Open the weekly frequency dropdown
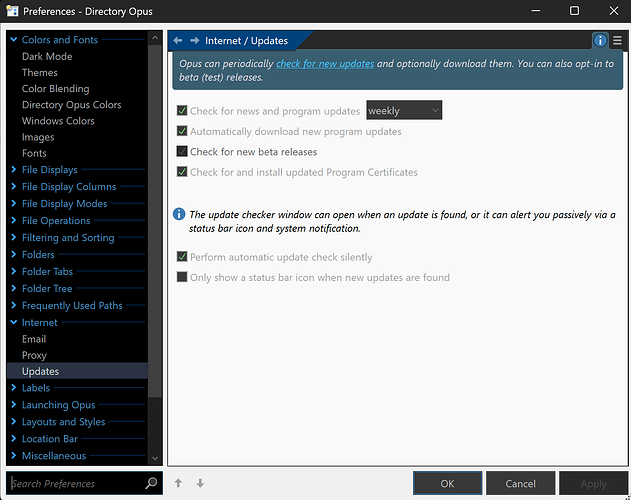The height and width of the screenshot is (500, 631). tap(404, 110)
